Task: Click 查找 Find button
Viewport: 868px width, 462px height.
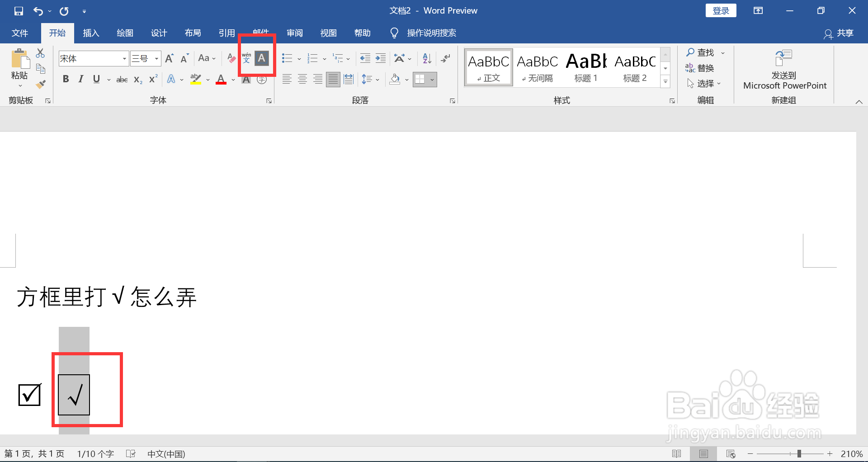Action: [701, 53]
